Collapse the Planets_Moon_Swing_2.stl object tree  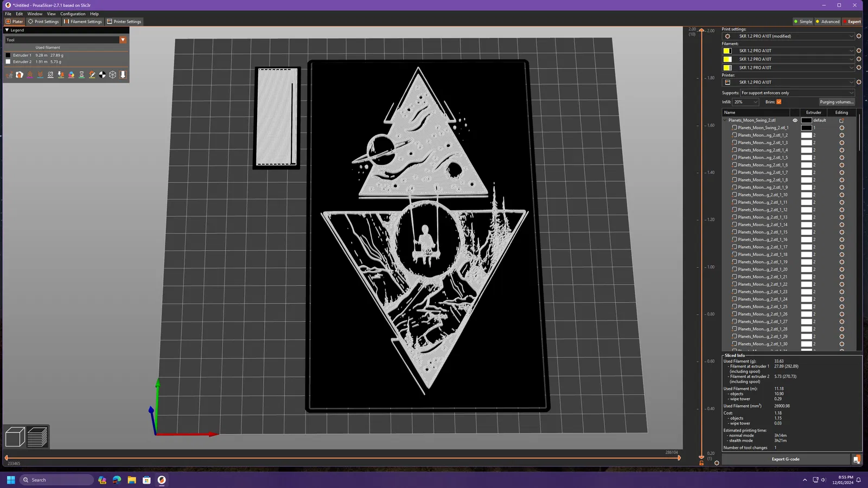tap(725, 120)
